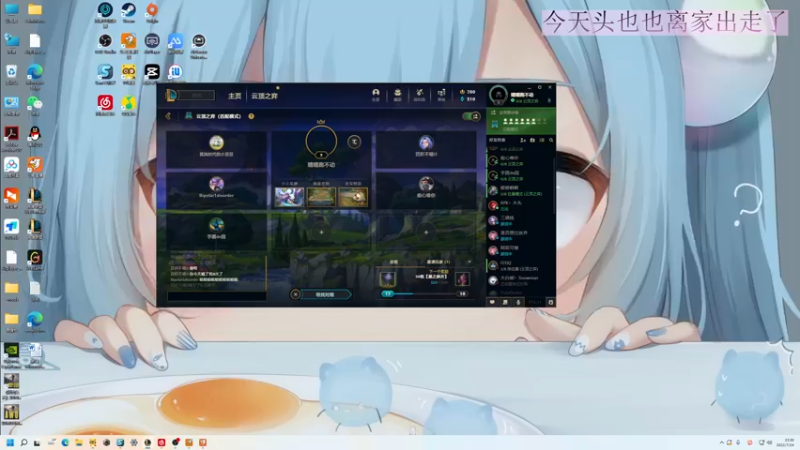Open the right pass reward icon
Image resolution: width=800 pixels, height=450 pixels.
462,279
